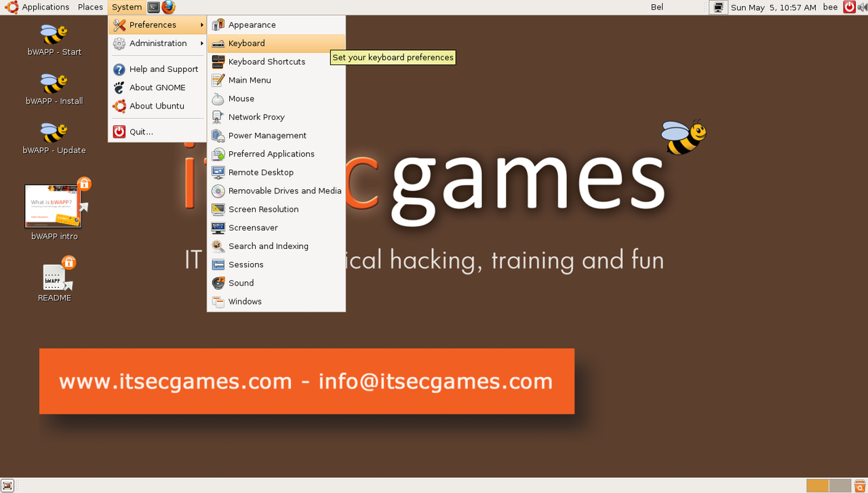Viewport: 868px width, 493px height.
Task: Open Sessions preferences
Action: (x=276, y=264)
